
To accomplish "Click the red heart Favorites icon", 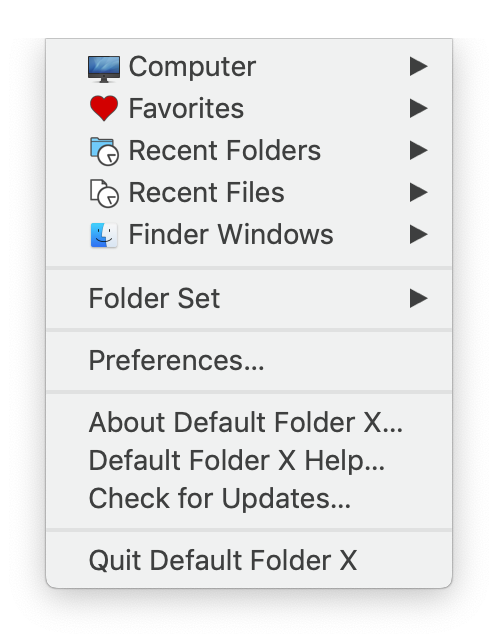I will pyautogui.click(x=104, y=109).
